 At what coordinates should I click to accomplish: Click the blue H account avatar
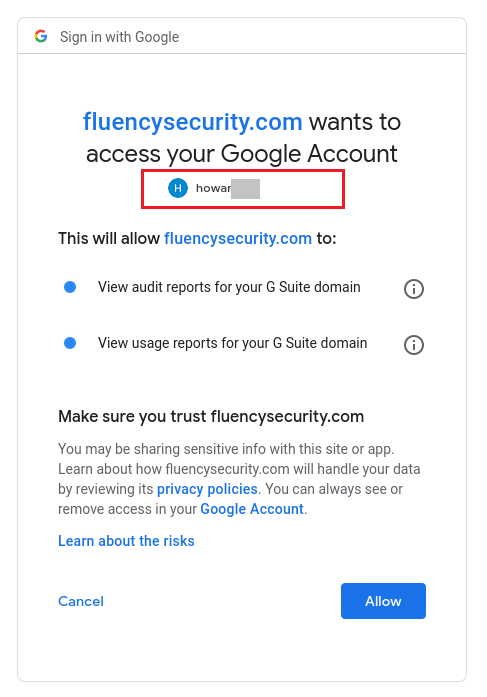[178, 188]
